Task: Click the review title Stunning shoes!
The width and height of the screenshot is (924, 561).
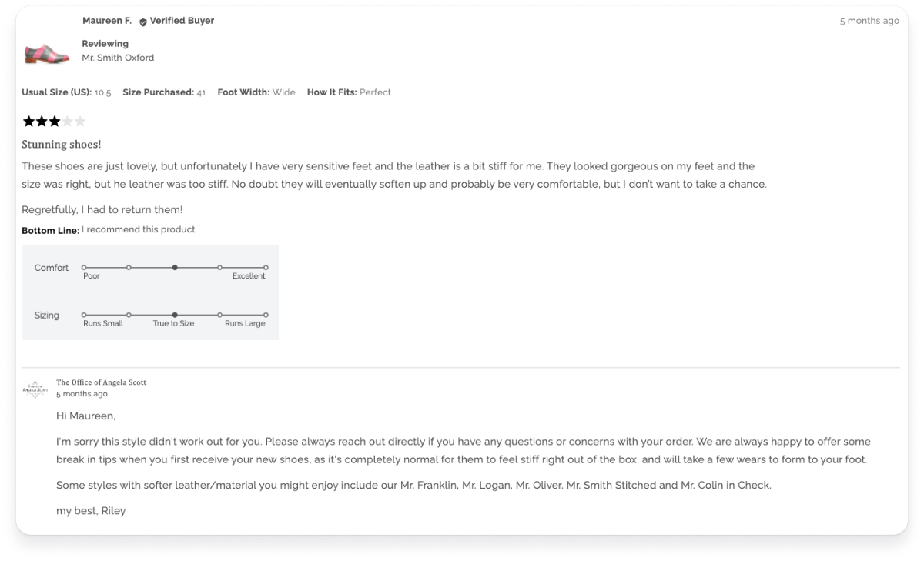Action: (x=61, y=144)
